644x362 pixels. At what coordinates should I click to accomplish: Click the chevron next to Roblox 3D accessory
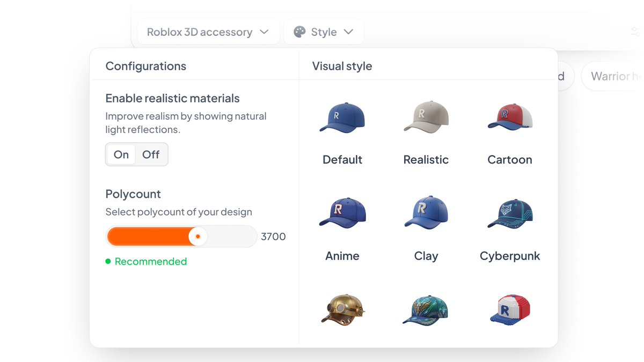(264, 32)
